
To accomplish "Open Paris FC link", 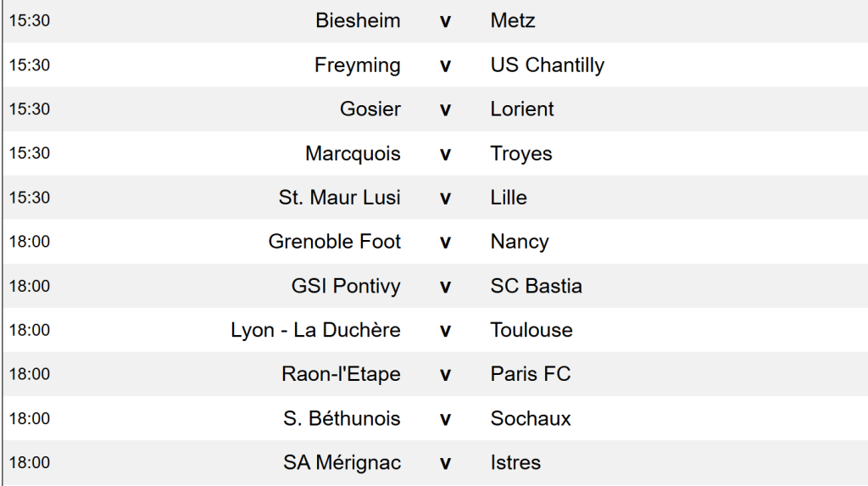I will pyautogui.click(x=531, y=374).
